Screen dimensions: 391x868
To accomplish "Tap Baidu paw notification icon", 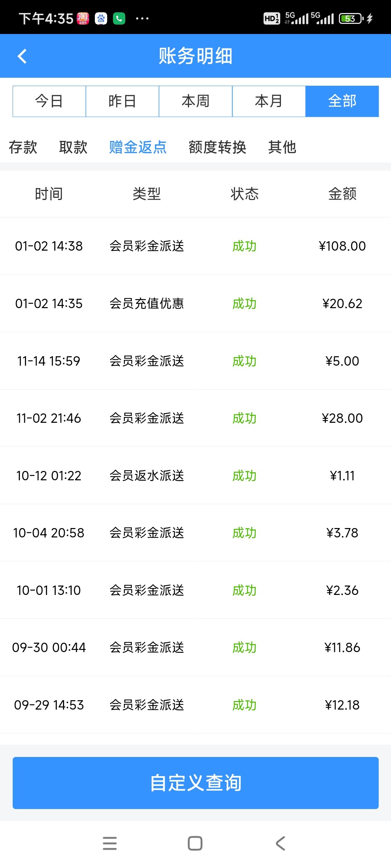I will 101,18.
